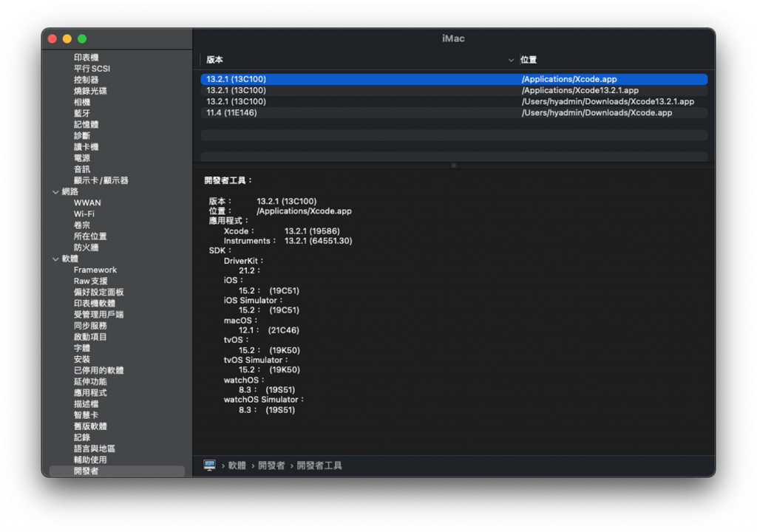Select WWAN in the sidebar
Screen dimensions: 757x532
[x=87, y=202]
